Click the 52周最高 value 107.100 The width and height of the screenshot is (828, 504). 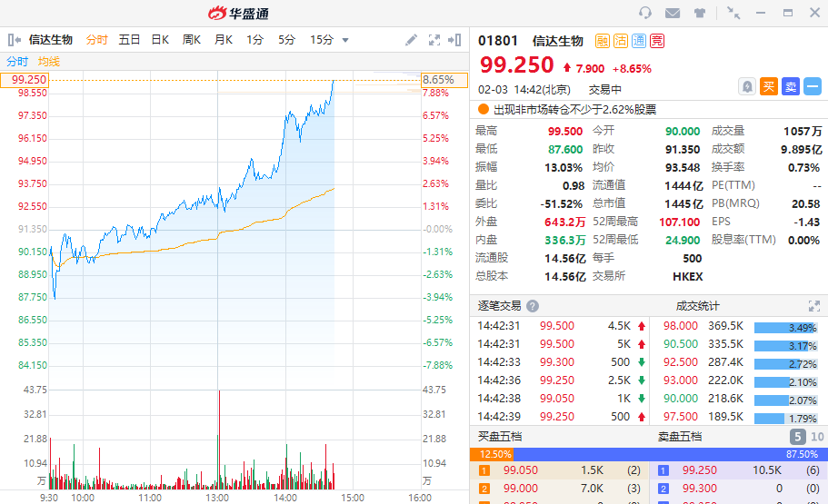pyautogui.click(x=679, y=222)
